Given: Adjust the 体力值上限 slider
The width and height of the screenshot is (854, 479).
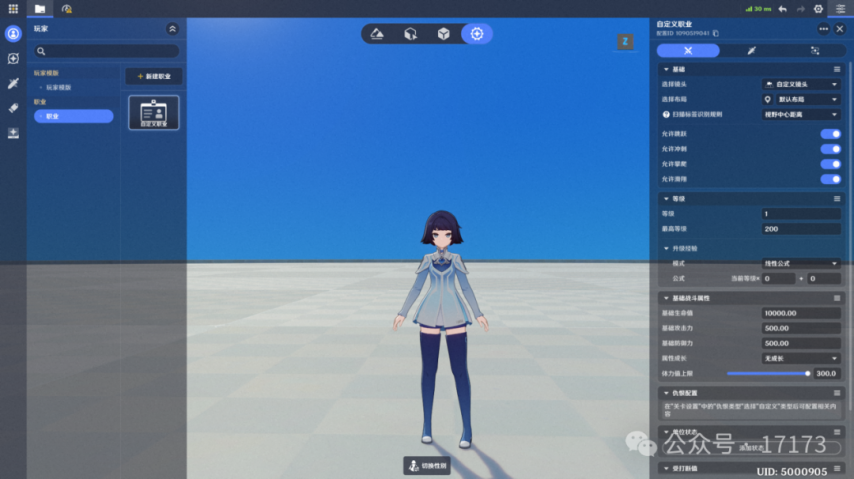Looking at the screenshot, I should pos(767,373).
